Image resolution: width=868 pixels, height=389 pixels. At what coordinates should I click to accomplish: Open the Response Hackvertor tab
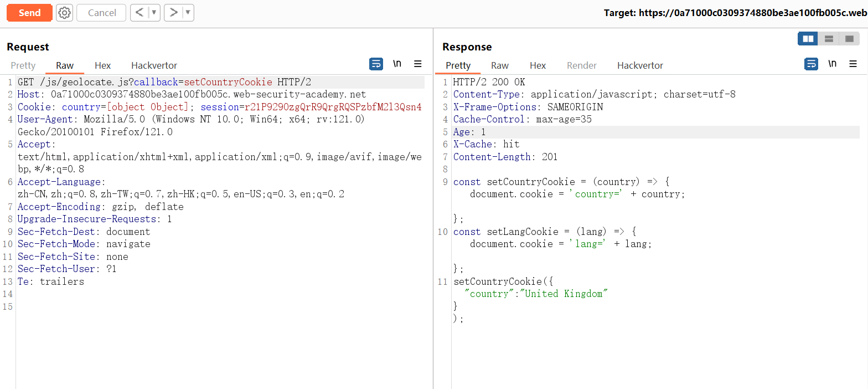[640, 65]
